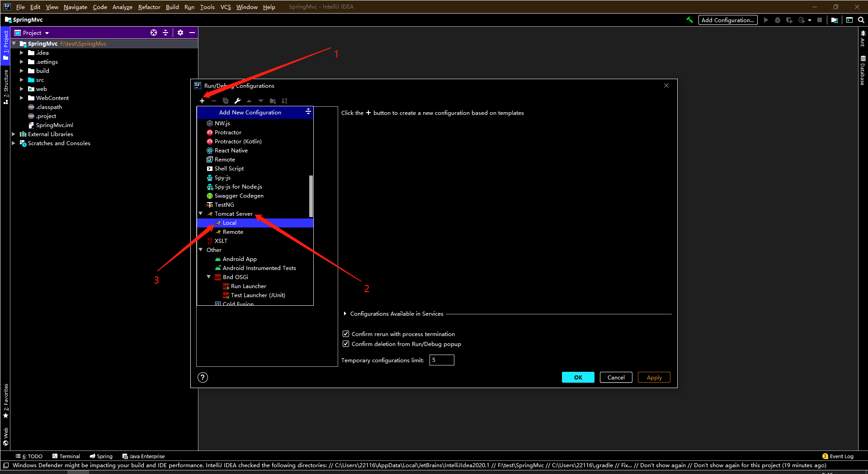
Task: Collapse the Bnd OSGi node
Action: coord(208,277)
